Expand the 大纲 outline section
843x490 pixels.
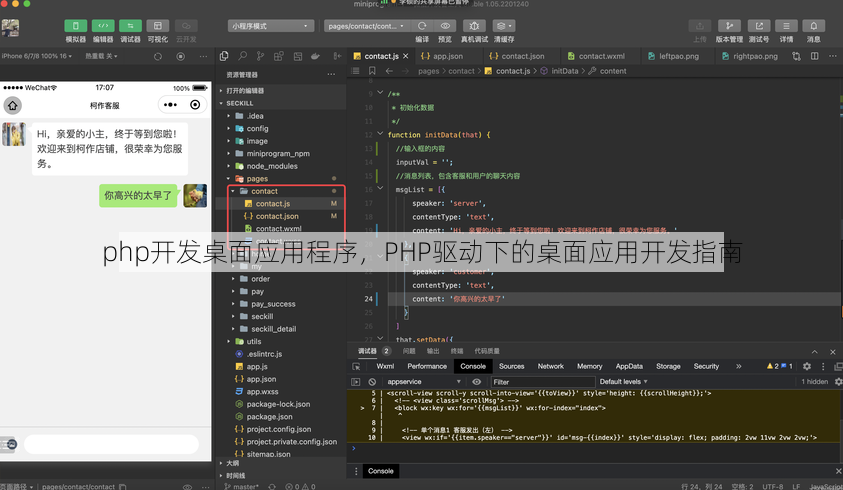click(x=281, y=463)
